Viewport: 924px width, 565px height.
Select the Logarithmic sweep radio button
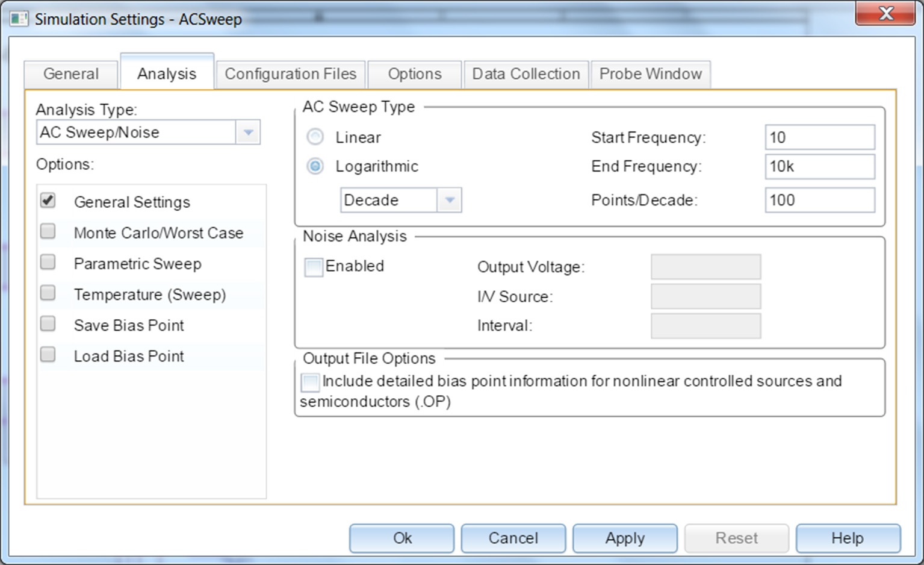point(315,166)
